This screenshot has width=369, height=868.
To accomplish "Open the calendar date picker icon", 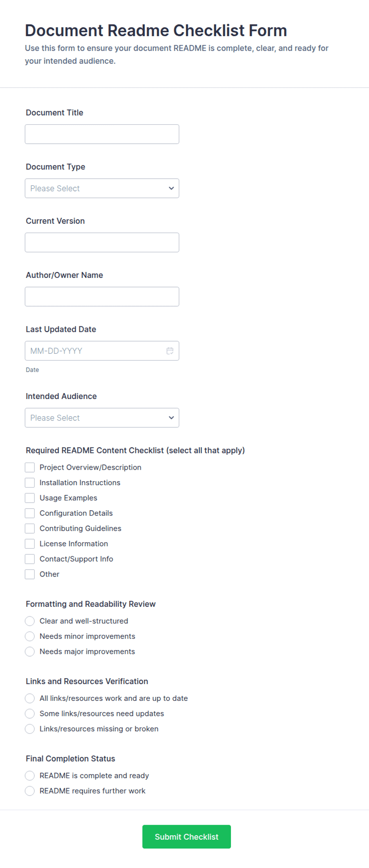I will point(170,351).
